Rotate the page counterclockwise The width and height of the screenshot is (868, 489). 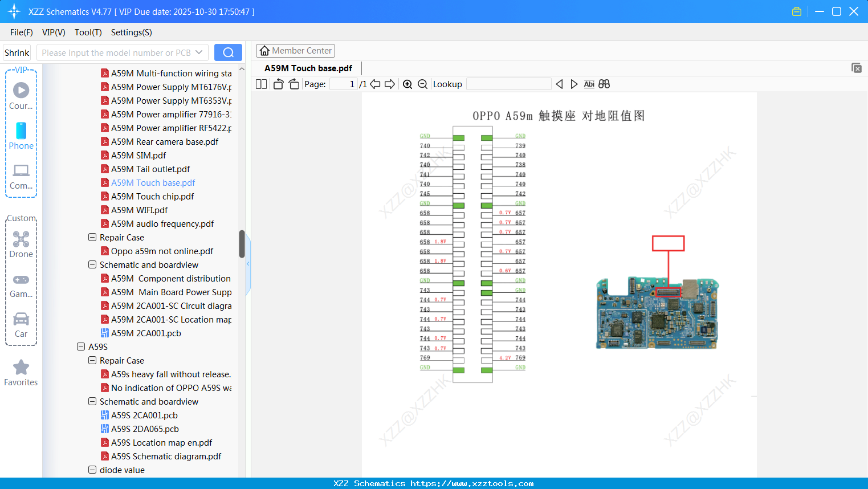tap(278, 84)
